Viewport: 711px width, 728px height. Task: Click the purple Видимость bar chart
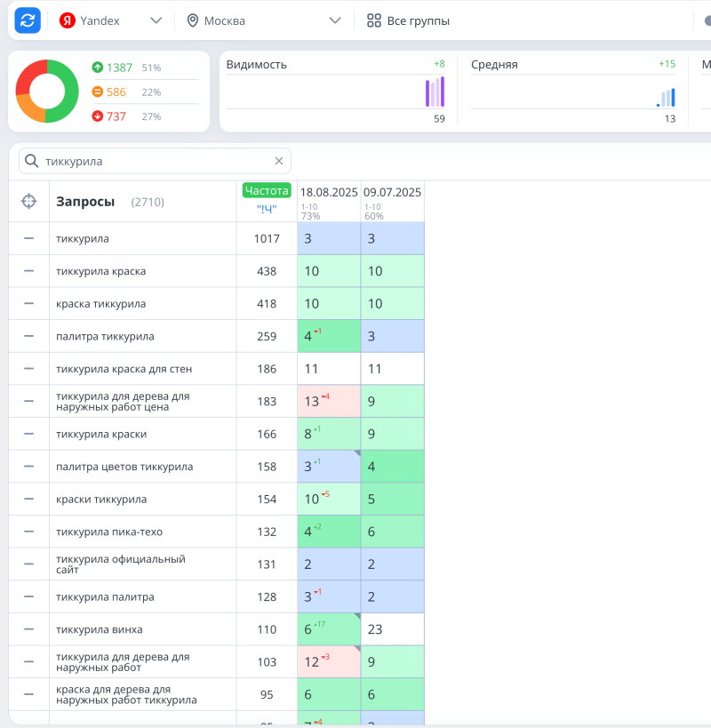click(435, 92)
